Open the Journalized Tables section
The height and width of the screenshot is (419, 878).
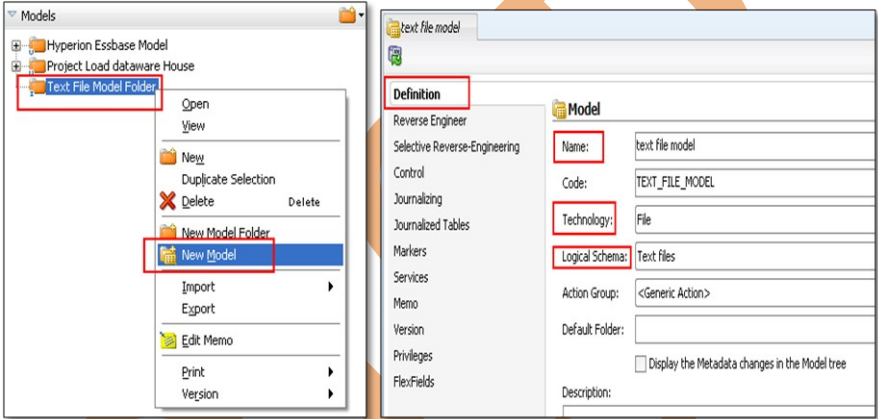point(431,225)
